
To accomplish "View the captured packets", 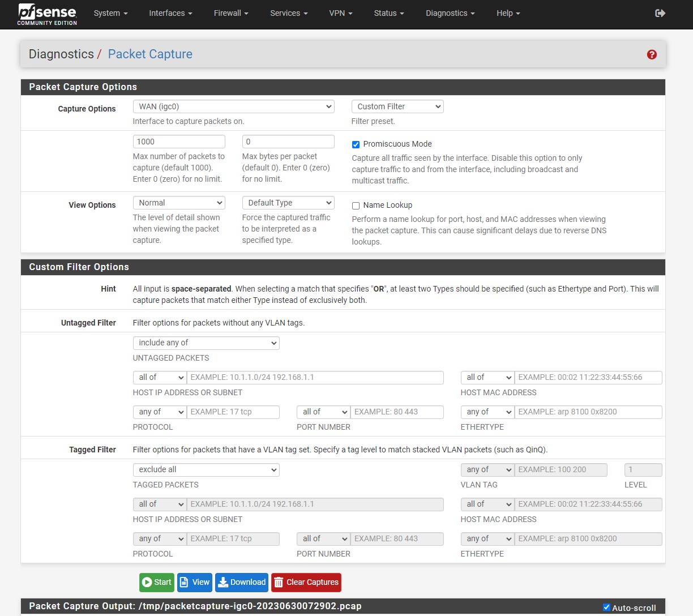I will [x=194, y=582].
